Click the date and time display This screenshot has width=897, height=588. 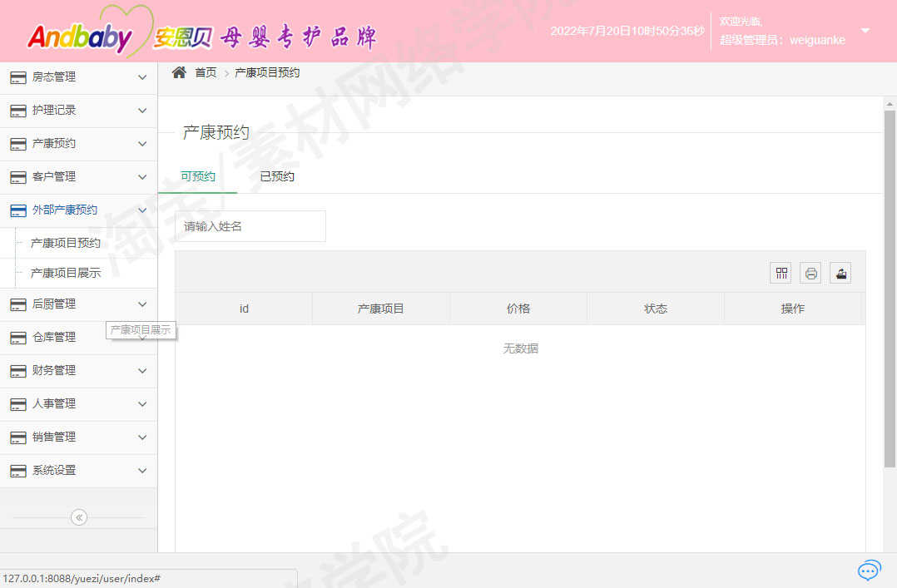pyautogui.click(x=627, y=31)
